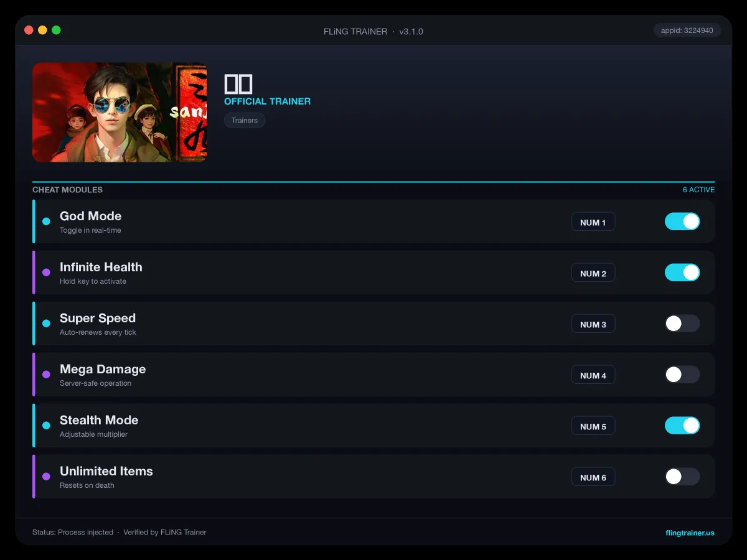Enable the Super Speed switch
The width and height of the screenshot is (747, 560).
[x=682, y=324]
